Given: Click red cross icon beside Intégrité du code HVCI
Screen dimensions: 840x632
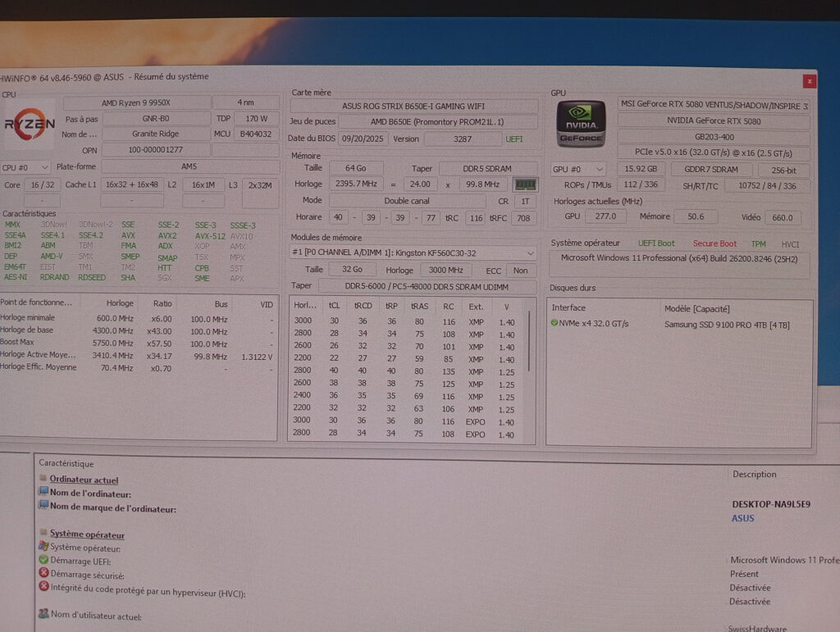Looking at the screenshot, I should [x=44, y=586].
